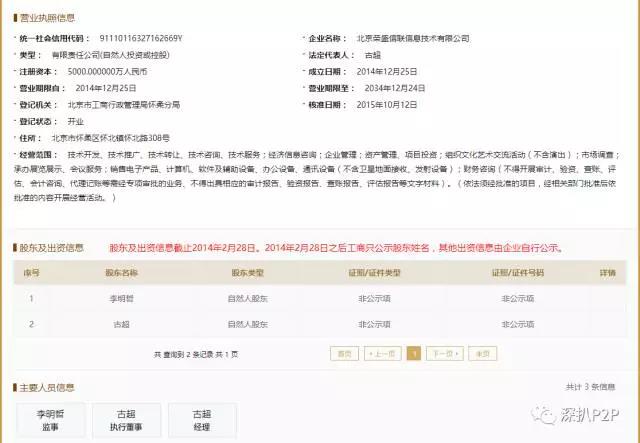Select registered capital 5000.000000万人民币
Image resolution: width=640 pixels, height=443 pixels.
[x=107, y=71]
